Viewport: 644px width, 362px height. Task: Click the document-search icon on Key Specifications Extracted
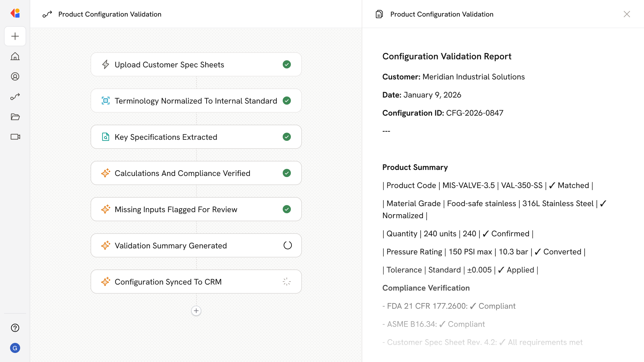coord(106,137)
